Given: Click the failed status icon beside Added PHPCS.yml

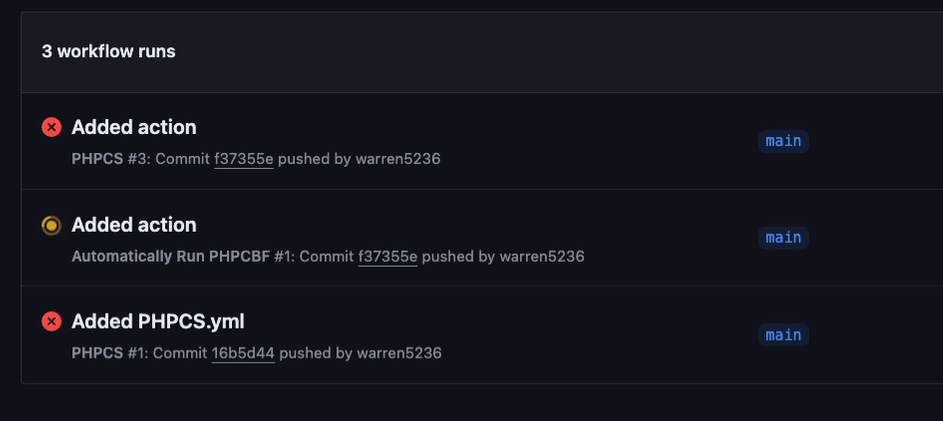Looking at the screenshot, I should [x=52, y=322].
